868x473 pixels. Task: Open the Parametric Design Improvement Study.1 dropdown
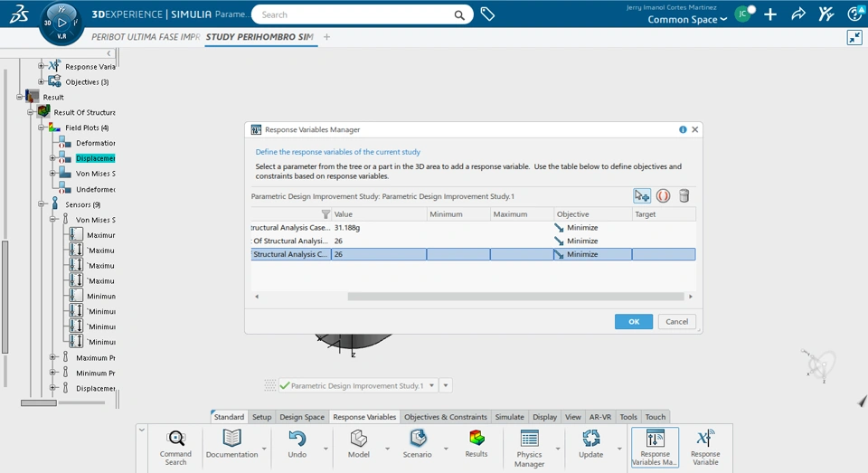click(431, 385)
